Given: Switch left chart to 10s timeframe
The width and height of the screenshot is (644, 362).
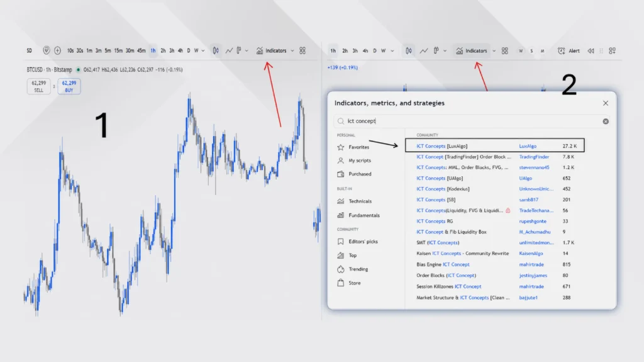Looking at the screenshot, I should point(70,50).
